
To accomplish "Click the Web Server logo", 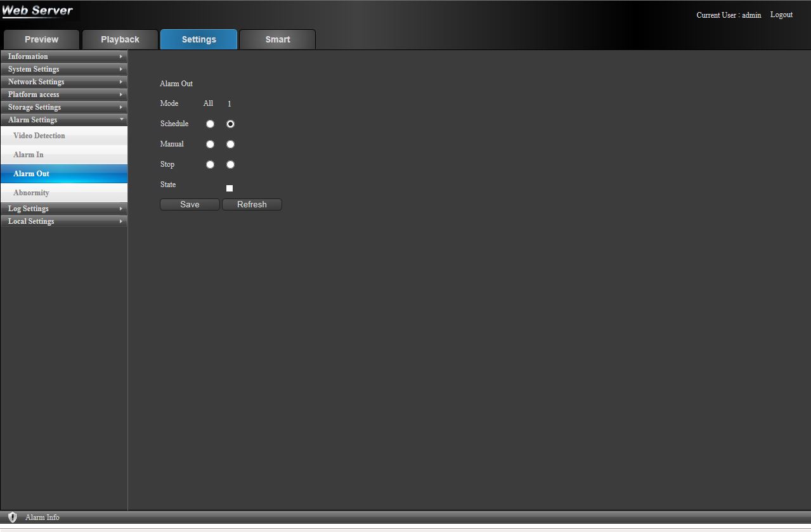I will [x=38, y=11].
